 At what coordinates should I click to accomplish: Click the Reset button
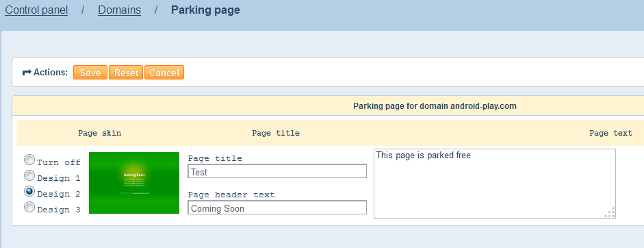pyautogui.click(x=126, y=73)
